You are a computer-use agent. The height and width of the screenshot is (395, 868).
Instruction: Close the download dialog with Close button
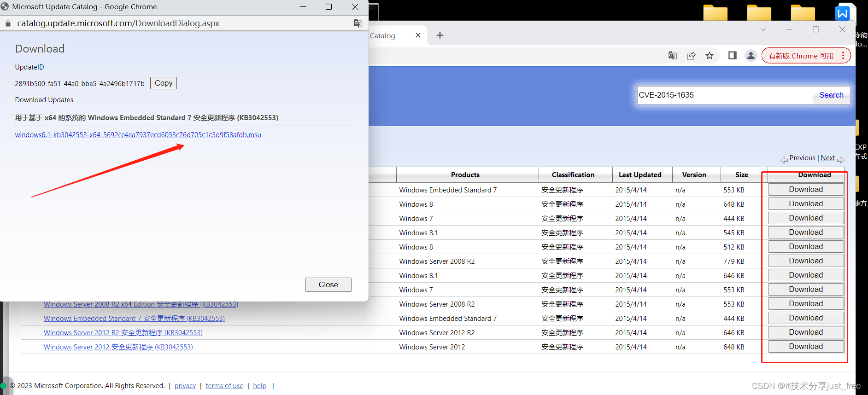(328, 285)
